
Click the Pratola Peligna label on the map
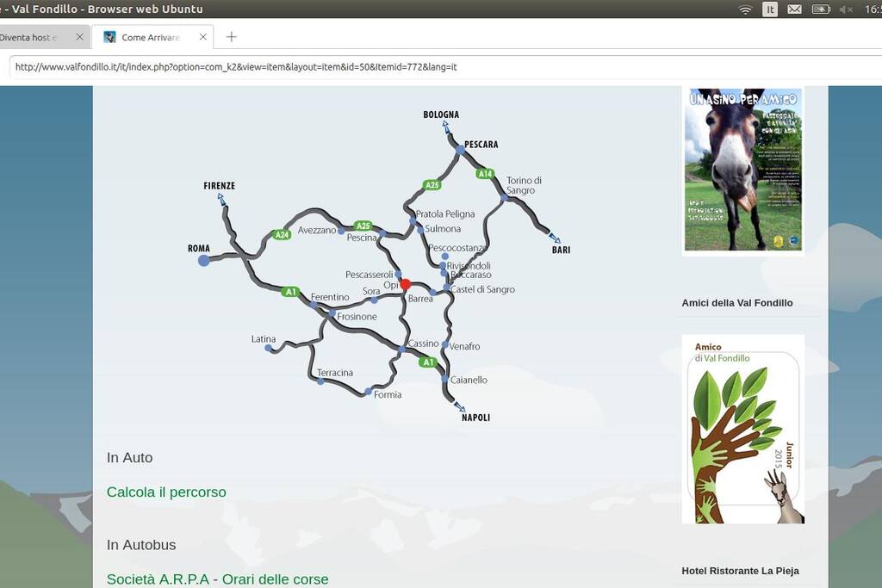(x=445, y=214)
